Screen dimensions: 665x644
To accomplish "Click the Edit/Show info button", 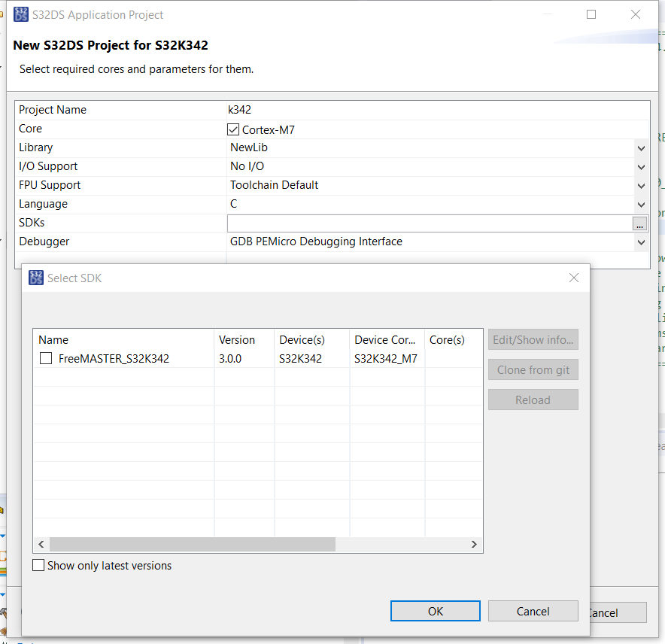I will pos(533,339).
